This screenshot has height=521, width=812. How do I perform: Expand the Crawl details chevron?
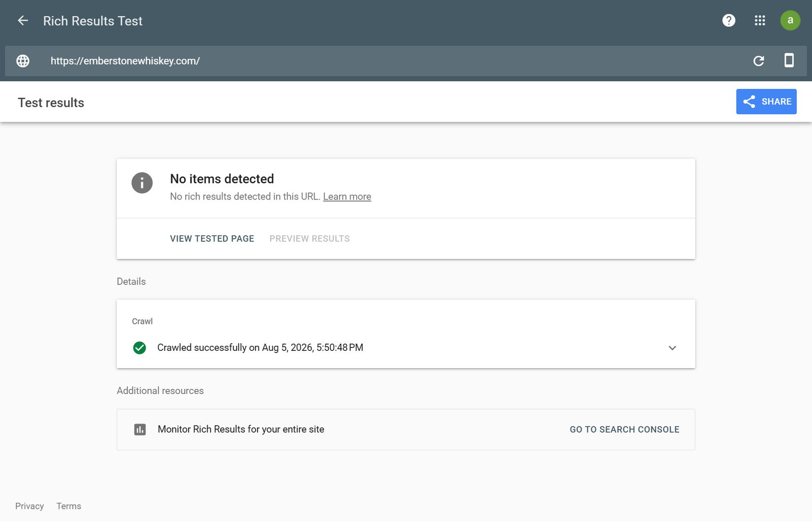(672, 348)
